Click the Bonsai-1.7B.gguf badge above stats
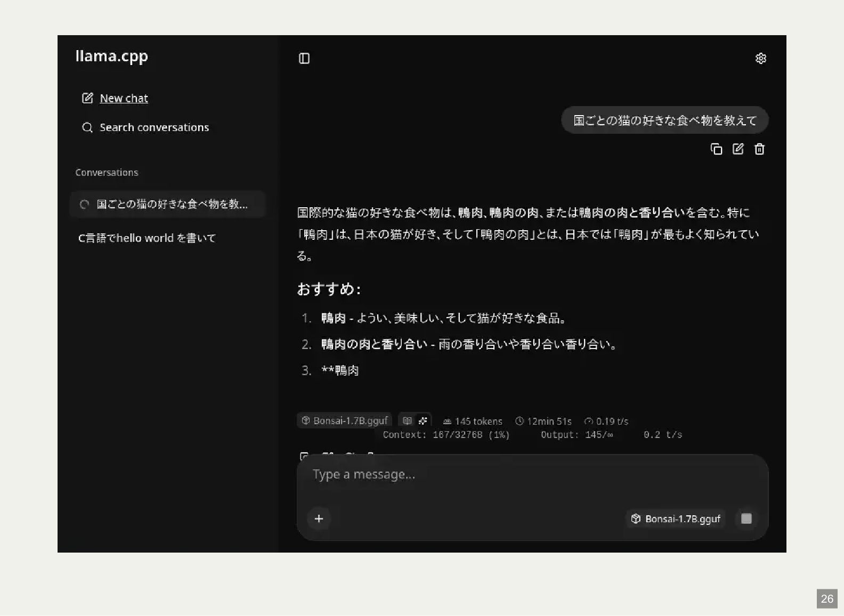844x616 pixels. pos(344,420)
